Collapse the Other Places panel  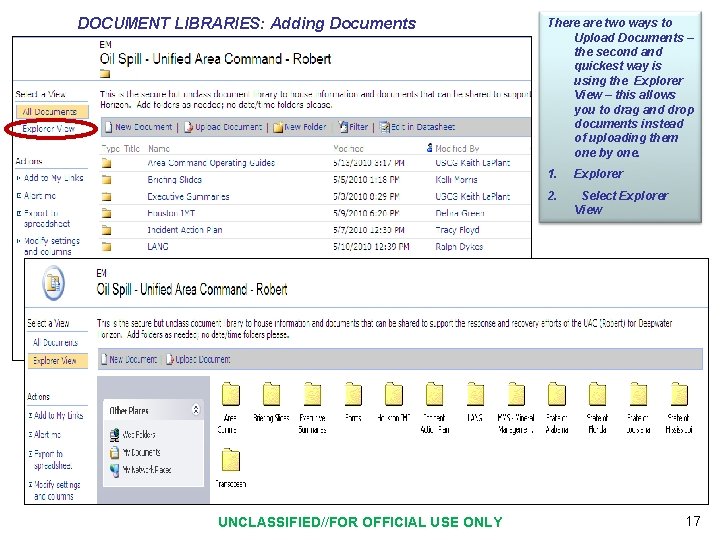point(196,410)
